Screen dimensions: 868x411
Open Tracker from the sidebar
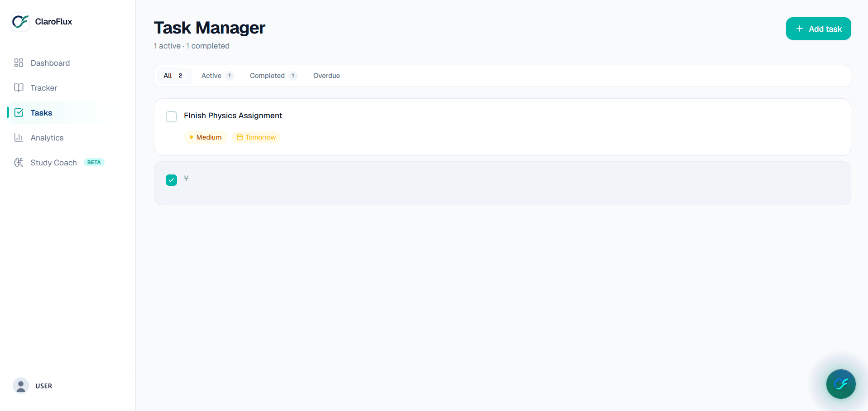pyautogui.click(x=65, y=88)
